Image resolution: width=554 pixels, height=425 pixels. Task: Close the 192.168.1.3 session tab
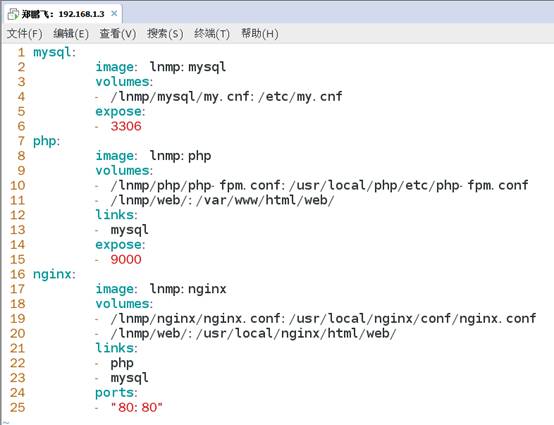114,13
